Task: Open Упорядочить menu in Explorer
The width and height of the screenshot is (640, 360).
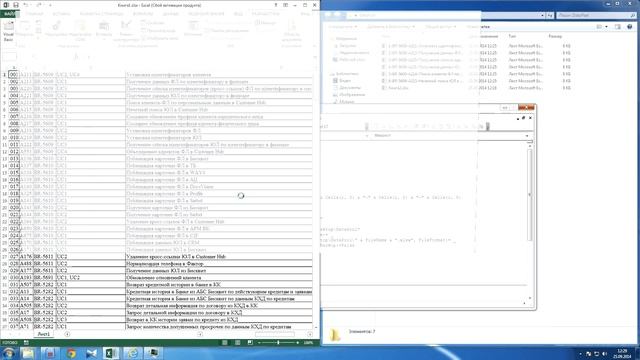Action: [x=342, y=27]
